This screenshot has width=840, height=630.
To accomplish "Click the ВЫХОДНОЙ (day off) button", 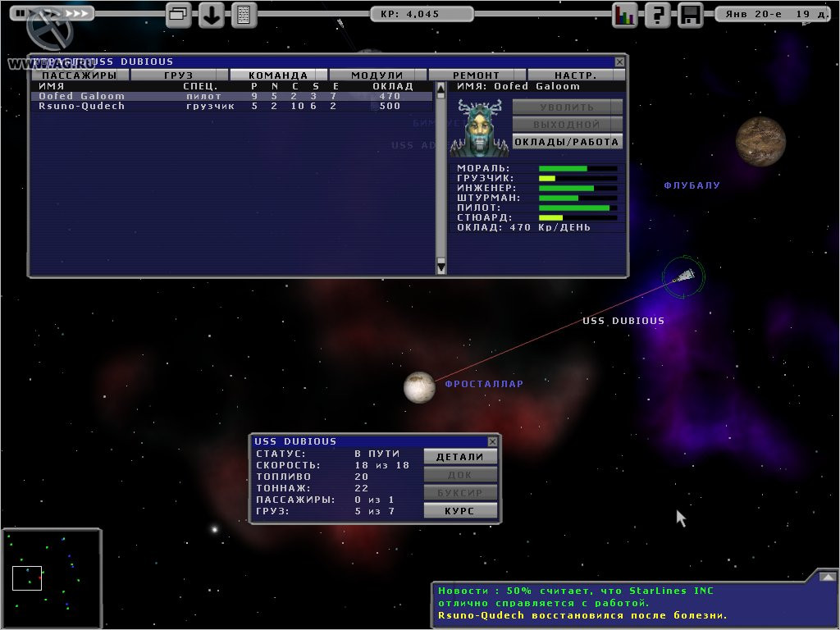I will click(x=567, y=125).
